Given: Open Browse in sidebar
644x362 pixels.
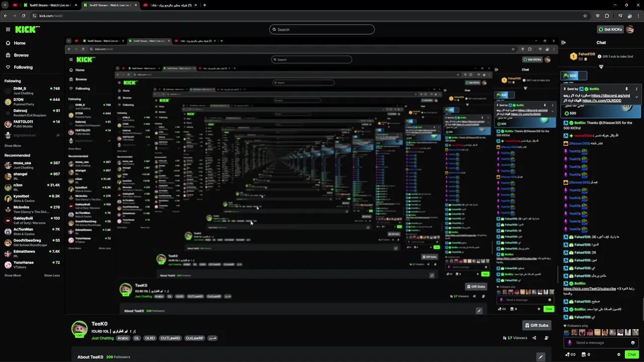Looking at the screenshot, I should (21, 55).
